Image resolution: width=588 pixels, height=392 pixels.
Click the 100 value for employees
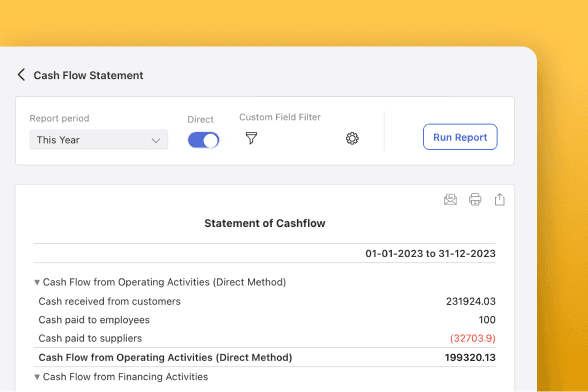coord(487,320)
